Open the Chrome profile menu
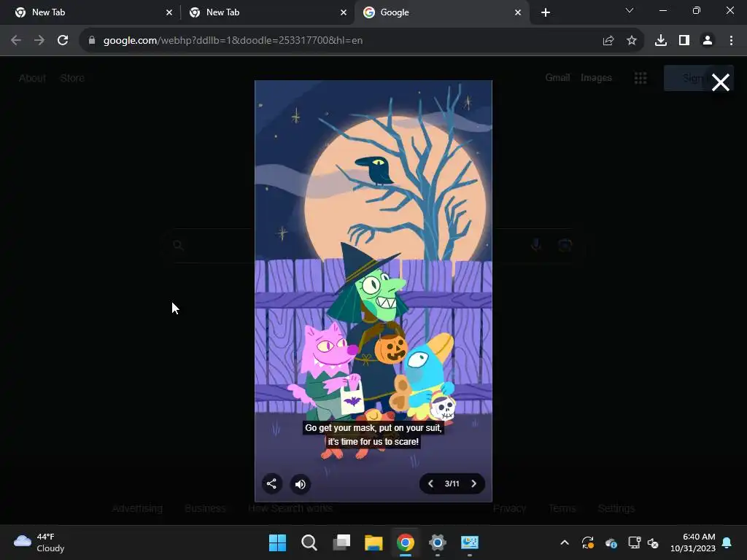 (x=708, y=41)
